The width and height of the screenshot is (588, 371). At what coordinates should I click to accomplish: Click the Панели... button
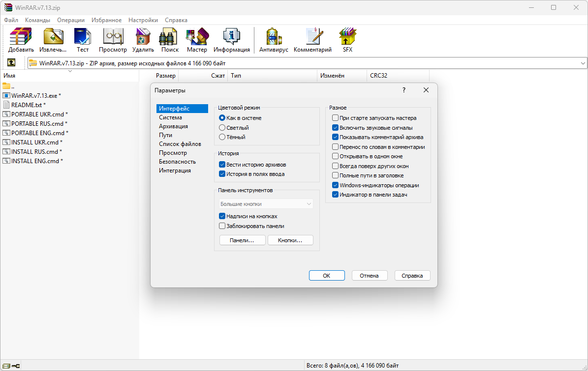tap(242, 240)
